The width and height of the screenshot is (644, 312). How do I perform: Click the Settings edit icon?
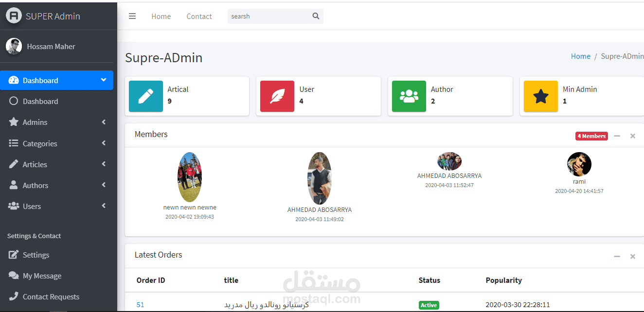coord(14,255)
